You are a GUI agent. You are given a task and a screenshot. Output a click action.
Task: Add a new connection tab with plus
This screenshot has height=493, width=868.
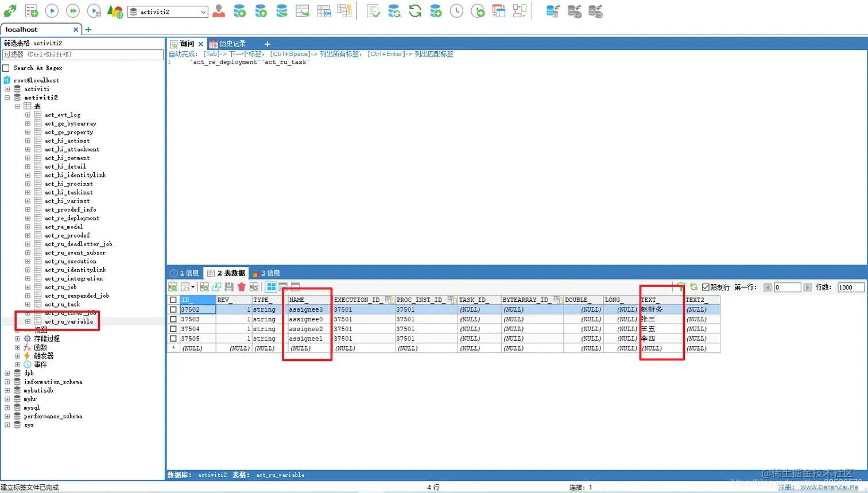click(x=88, y=29)
